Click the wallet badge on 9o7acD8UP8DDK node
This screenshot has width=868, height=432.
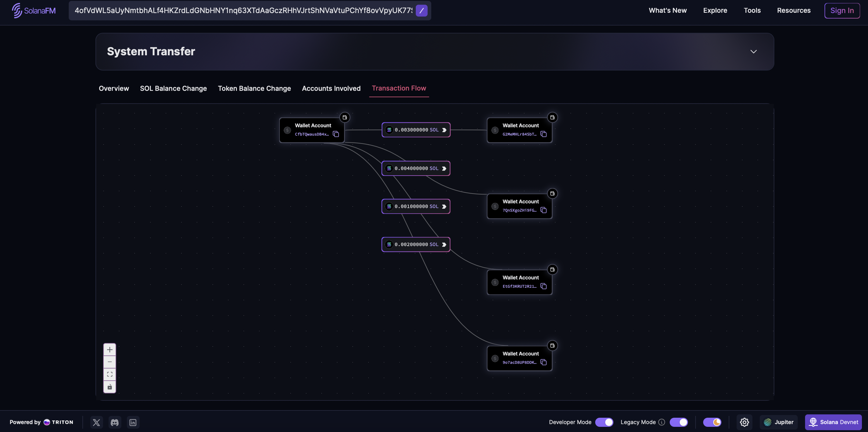point(552,345)
